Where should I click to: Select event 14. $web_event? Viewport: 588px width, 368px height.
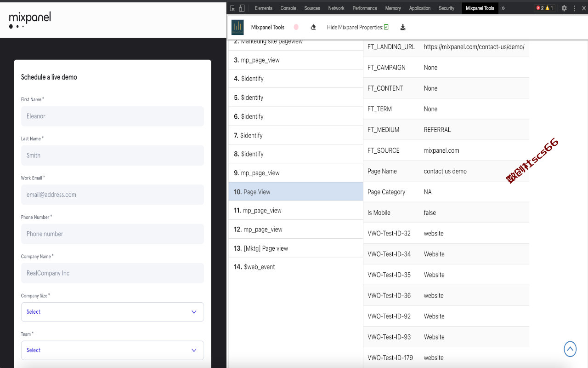click(296, 267)
